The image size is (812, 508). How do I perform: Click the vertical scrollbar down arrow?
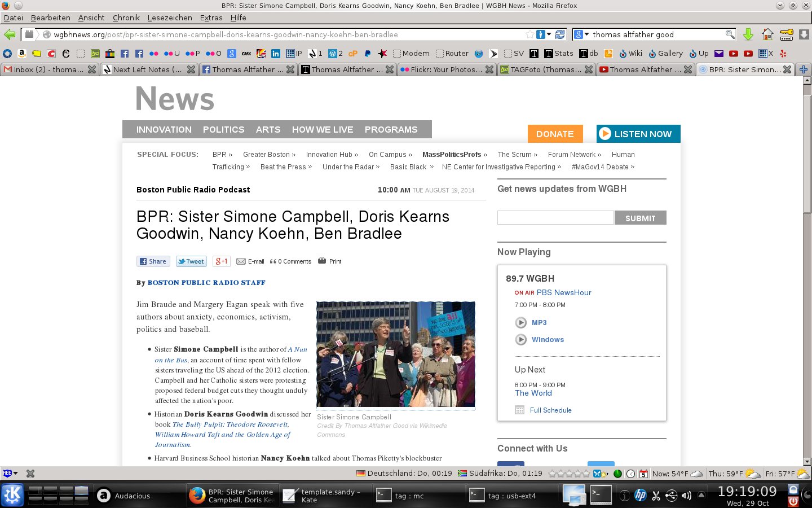pyautogui.click(x=807, y=461)
